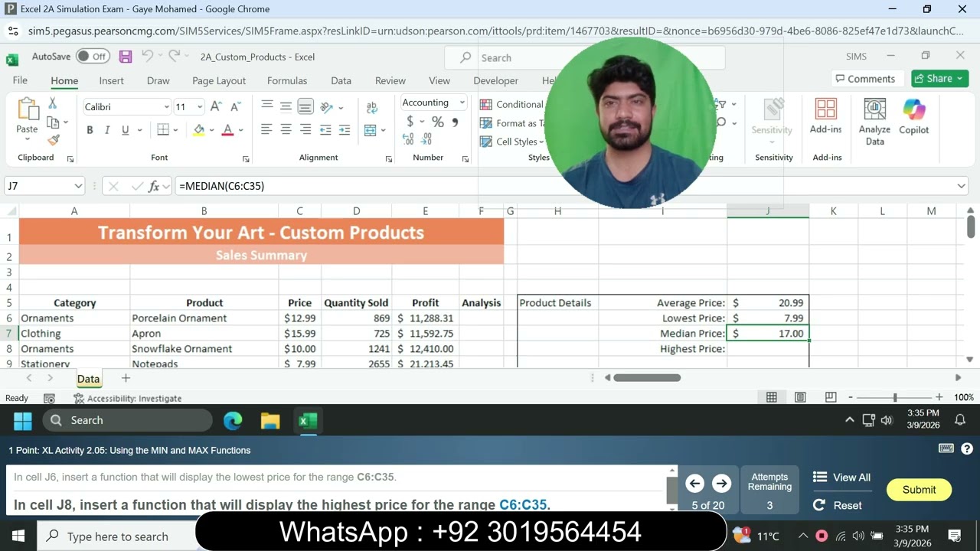Click the Undo arrow icon
Screen dimensions: 980x551
(148, 57)
